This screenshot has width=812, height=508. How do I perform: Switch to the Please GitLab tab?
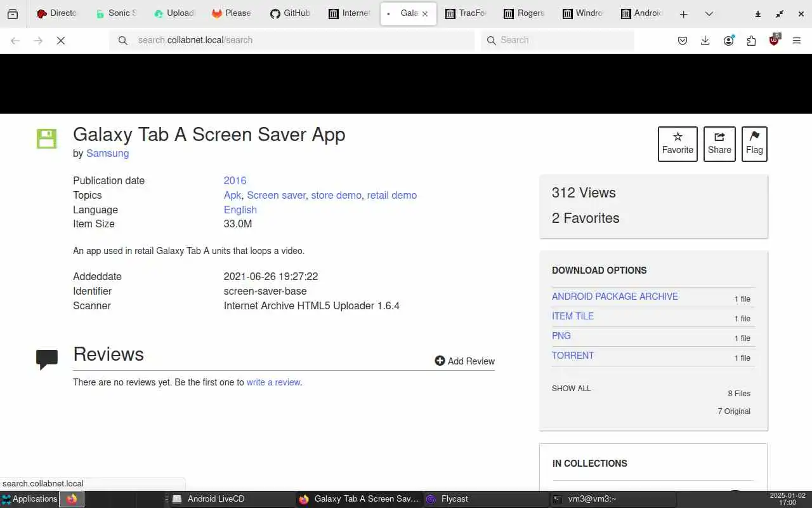pos(232,13)
